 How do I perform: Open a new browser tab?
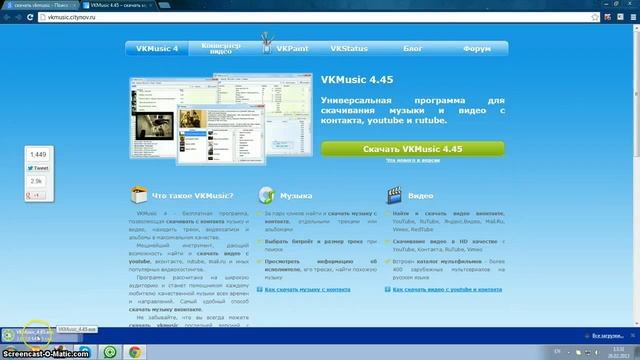tap(164, 5)
